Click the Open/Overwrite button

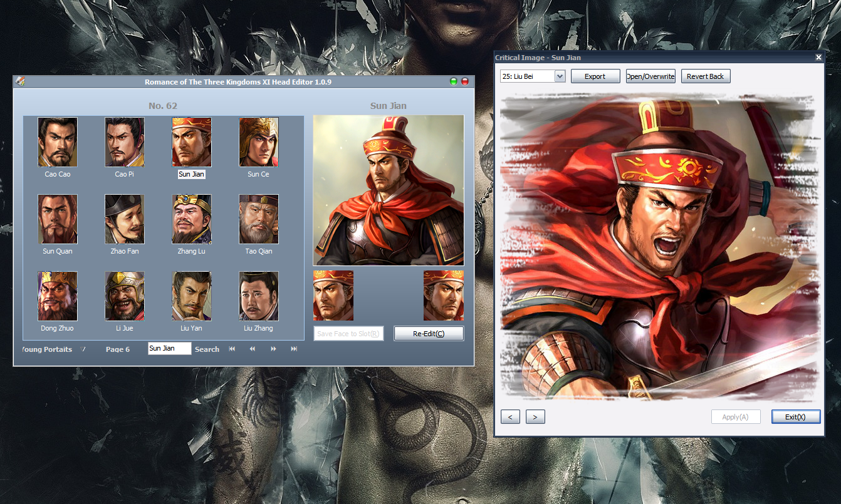click(650, 76)
